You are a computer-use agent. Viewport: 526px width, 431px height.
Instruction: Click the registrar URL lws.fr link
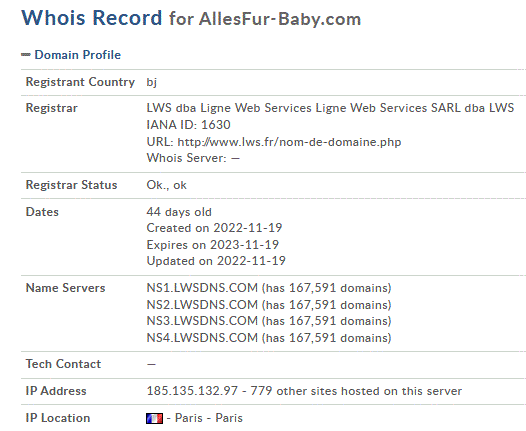(289, 142)
